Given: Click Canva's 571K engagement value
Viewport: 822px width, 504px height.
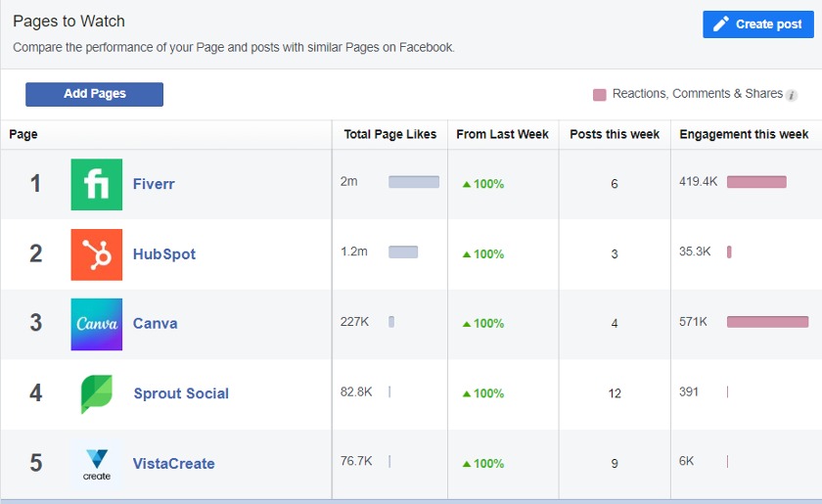Looking at the screenshot, I should (693, 322).
